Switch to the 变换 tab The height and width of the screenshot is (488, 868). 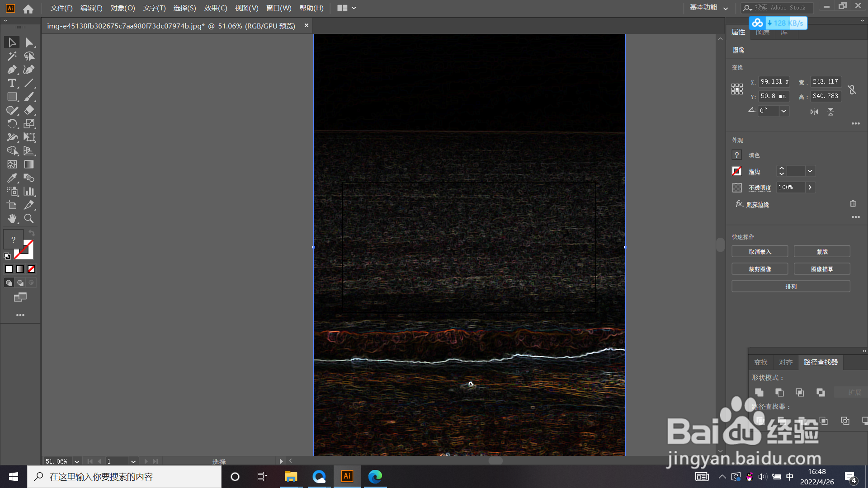tap(761, 362)
